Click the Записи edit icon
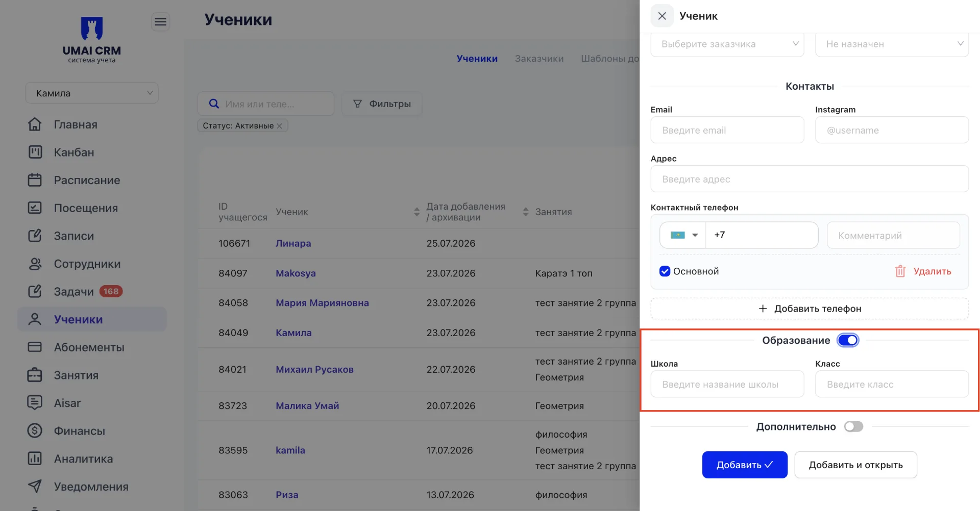The image size is (980, 511). point(35,236)
